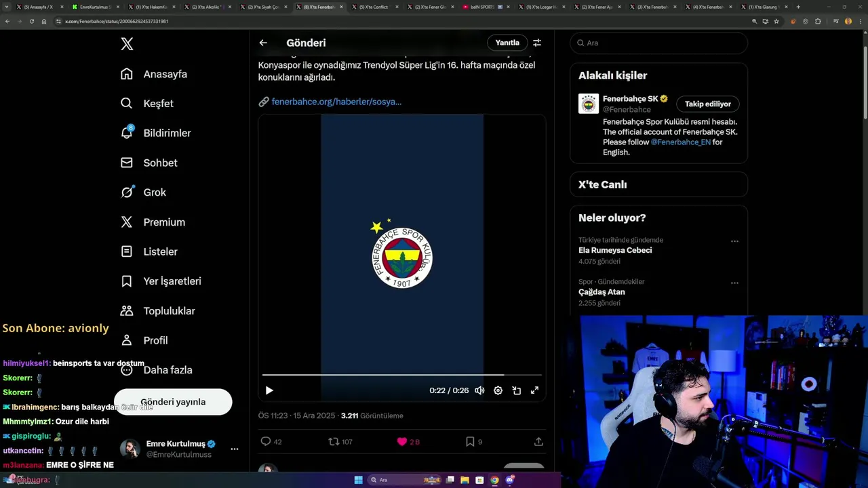This screenshot has width=868, height=488.
Task: Switch to the X'te Conflict browser tab
Action: coord(374,7)
